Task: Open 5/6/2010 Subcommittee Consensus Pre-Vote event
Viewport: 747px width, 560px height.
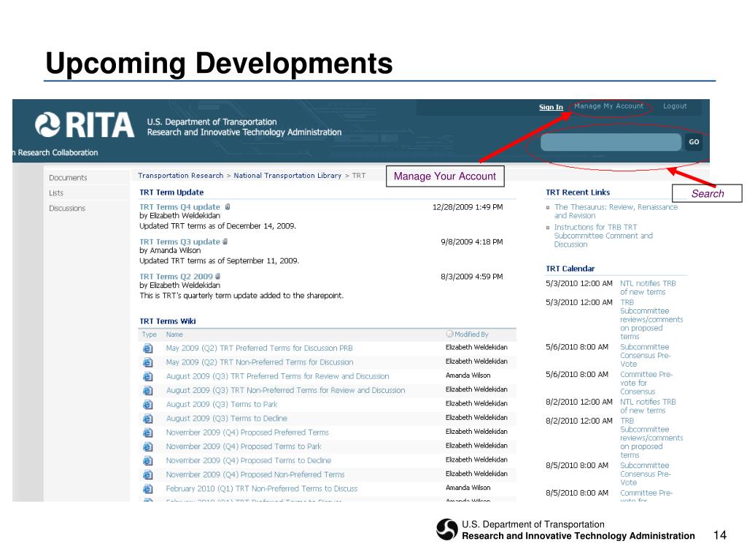Action: [x=645, y=355]
